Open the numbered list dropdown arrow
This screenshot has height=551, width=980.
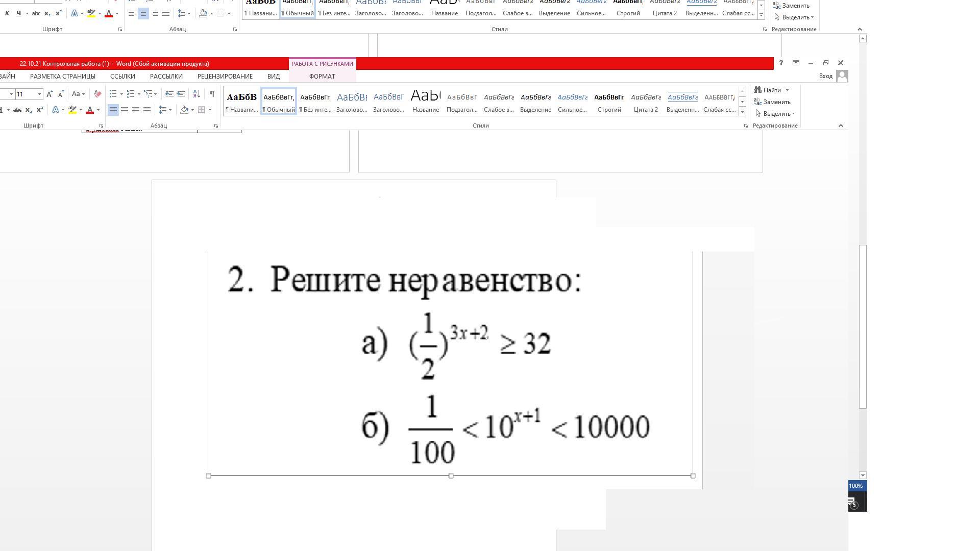click(x=139, y=94)
